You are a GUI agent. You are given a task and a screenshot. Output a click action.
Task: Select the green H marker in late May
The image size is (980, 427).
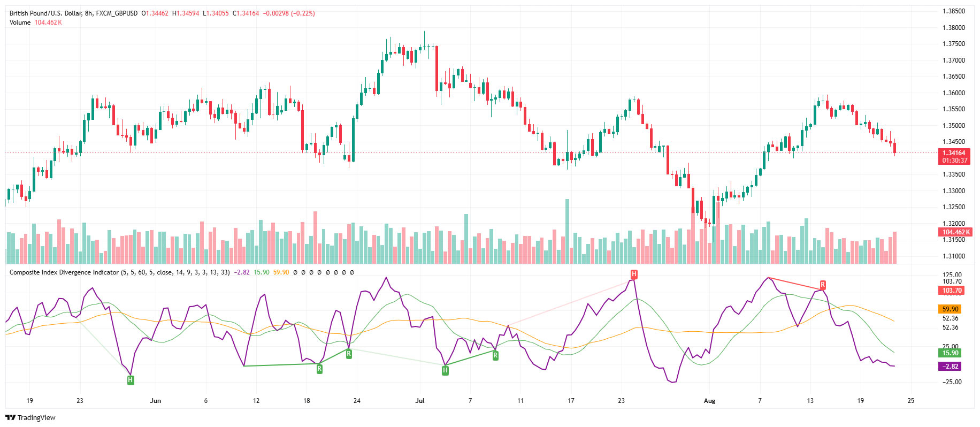[131, 380]
